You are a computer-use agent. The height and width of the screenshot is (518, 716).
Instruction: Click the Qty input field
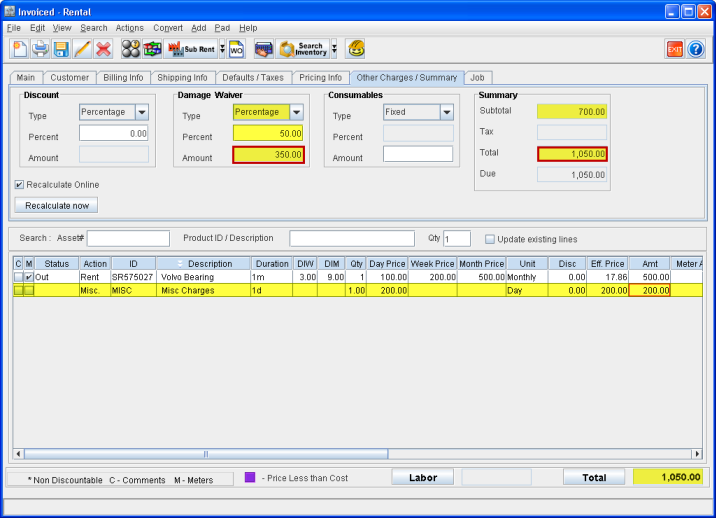(457, 238)
